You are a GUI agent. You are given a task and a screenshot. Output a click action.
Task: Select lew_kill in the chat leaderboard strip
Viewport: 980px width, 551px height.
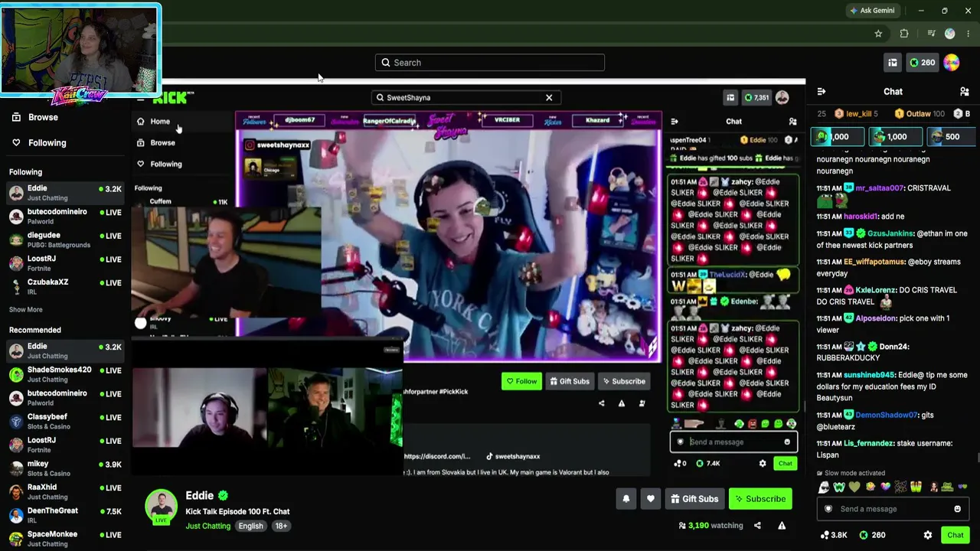(x=856, y=114)
